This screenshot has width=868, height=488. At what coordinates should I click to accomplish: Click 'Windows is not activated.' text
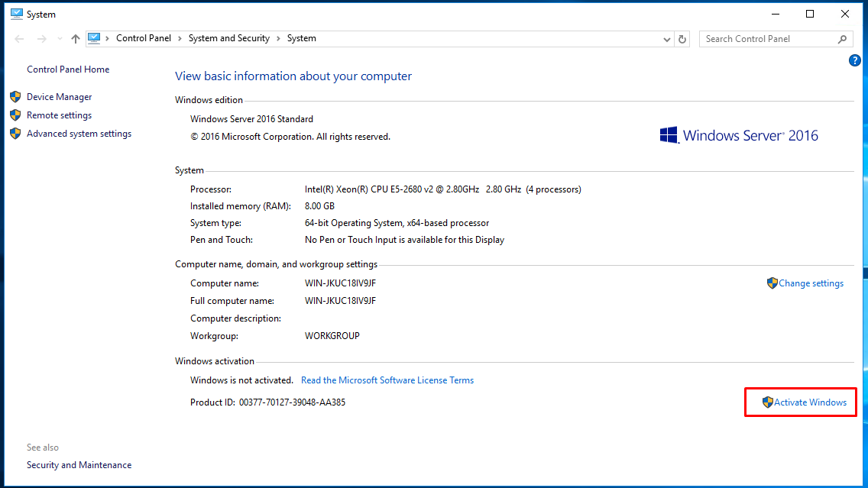(x=242, y=380)
